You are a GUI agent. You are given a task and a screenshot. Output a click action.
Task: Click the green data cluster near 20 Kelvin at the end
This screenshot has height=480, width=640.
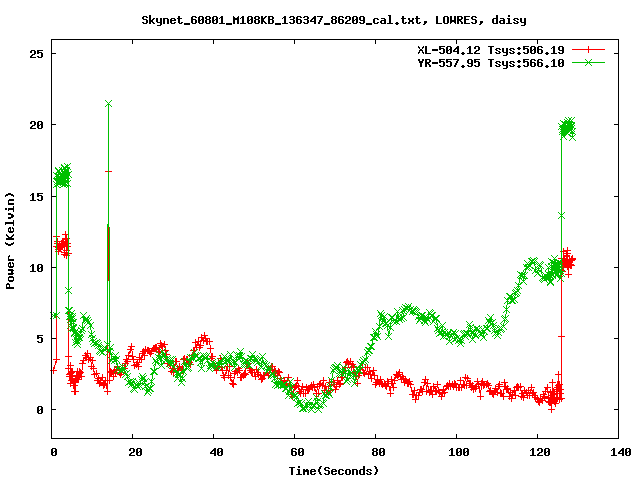click(x=567, y=129)
